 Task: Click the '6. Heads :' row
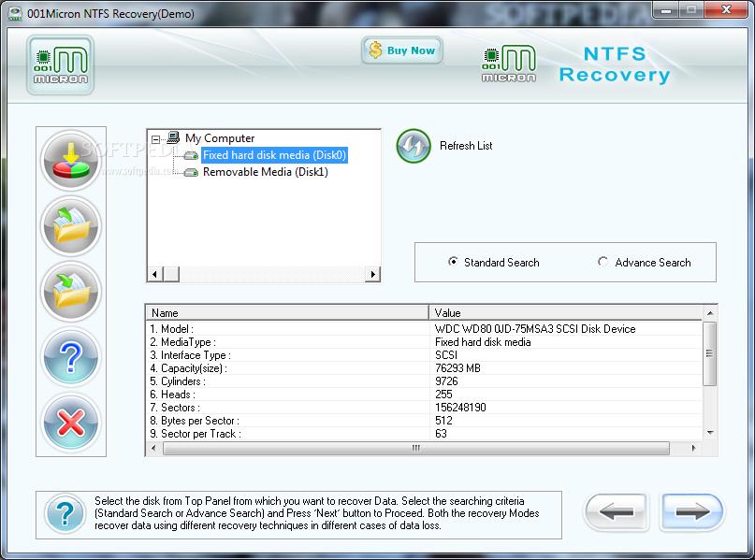coord(424,395)
